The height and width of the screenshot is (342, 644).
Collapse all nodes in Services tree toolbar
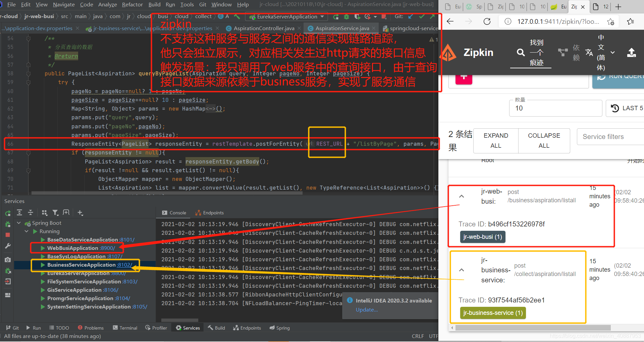pos(31,212)
